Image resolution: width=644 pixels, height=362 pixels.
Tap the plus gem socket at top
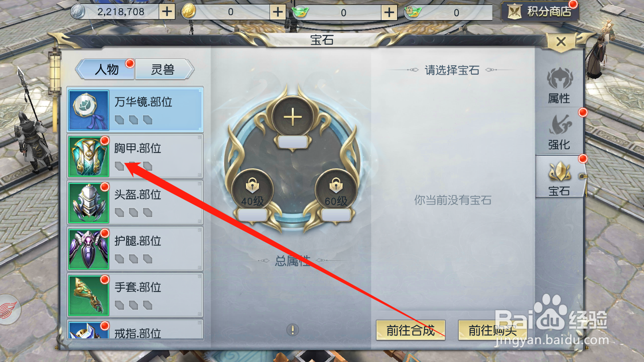pos(293,118)
